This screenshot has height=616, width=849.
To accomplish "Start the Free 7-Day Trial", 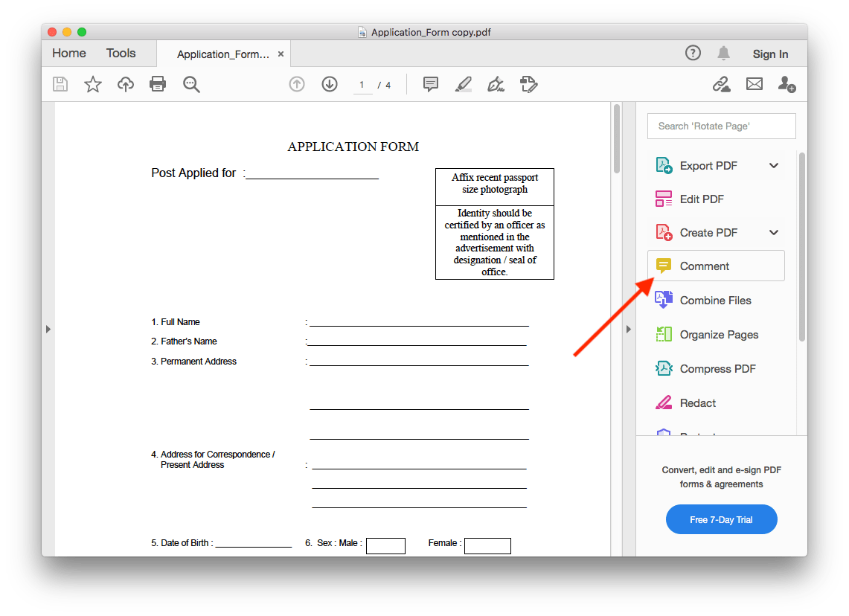I will tap(721, 519).
